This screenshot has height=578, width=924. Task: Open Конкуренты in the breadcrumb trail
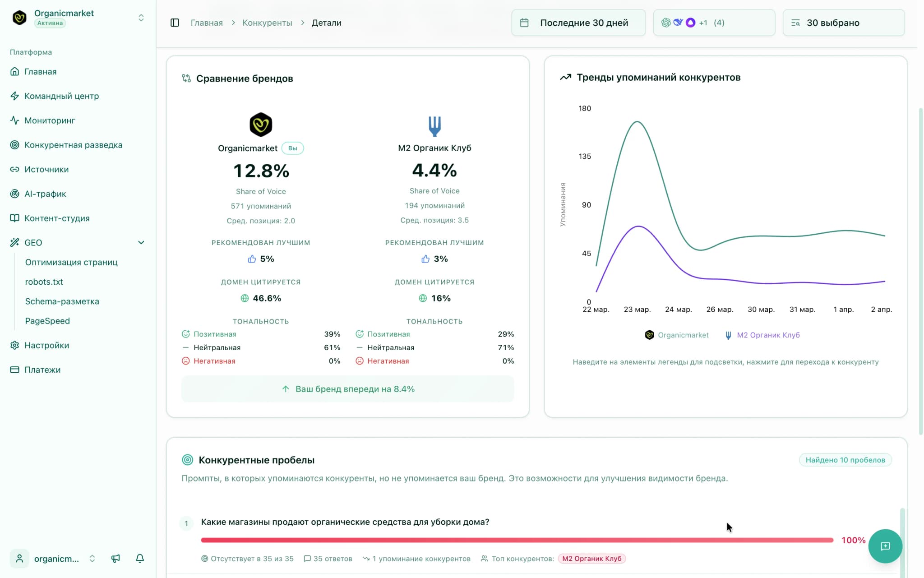coord(267,23)
